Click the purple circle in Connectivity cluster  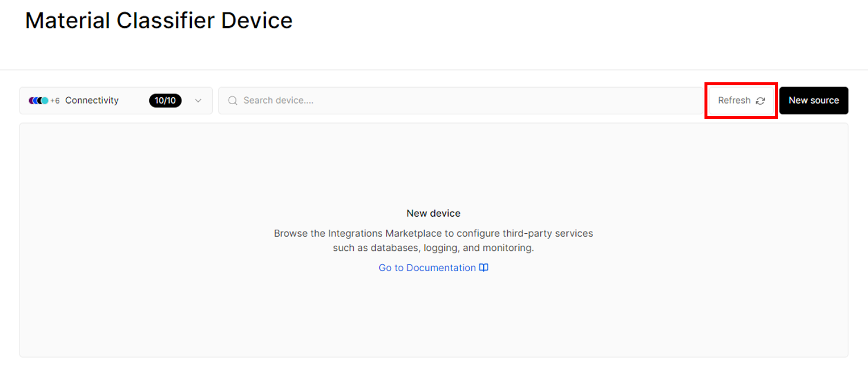tap(31, 101)
